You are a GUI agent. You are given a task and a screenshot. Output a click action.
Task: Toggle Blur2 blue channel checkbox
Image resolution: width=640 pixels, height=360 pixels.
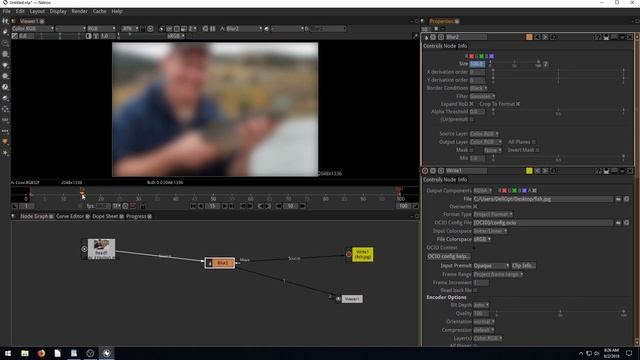click(491, 56)
